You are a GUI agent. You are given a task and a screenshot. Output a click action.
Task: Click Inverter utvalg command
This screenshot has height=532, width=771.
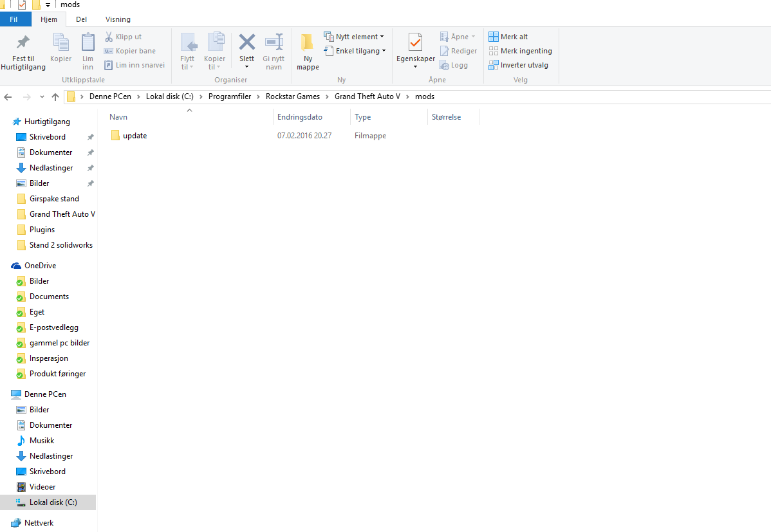pos(518,65)
